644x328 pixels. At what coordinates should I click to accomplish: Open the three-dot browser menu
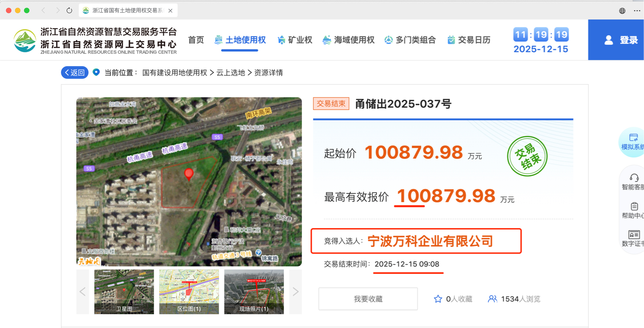pyautogui.click(x=637, y=11)
